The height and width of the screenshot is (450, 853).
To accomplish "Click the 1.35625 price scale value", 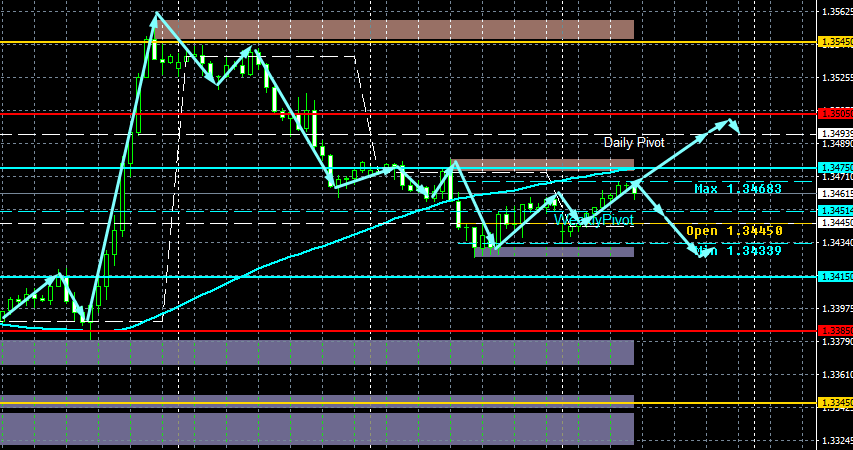I will click(x=837, y=11).
